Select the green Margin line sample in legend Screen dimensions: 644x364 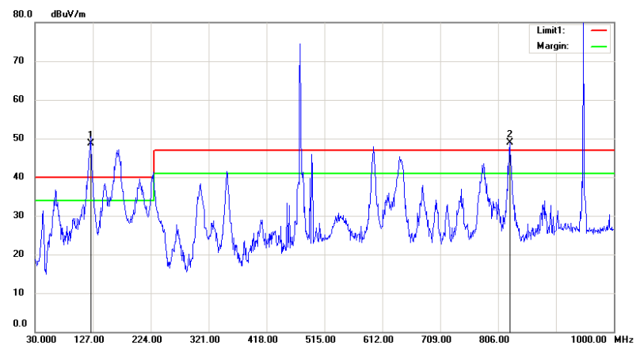[x=599, y=47]
